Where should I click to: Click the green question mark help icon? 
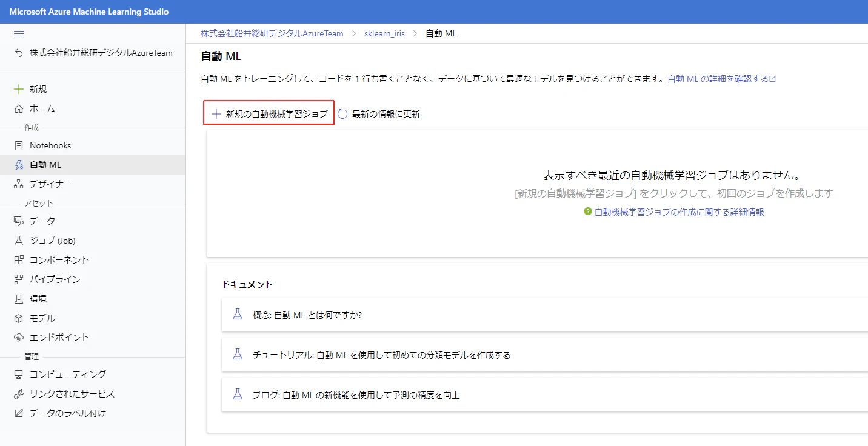click(587, 211)
